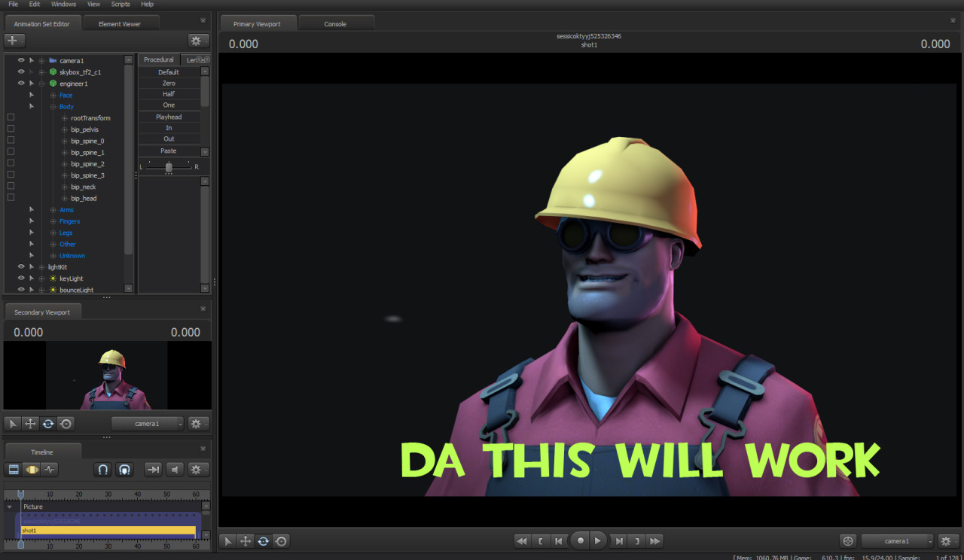Check the box beside rootTransform
964x560 pixels.
click(x=11, y=117)
